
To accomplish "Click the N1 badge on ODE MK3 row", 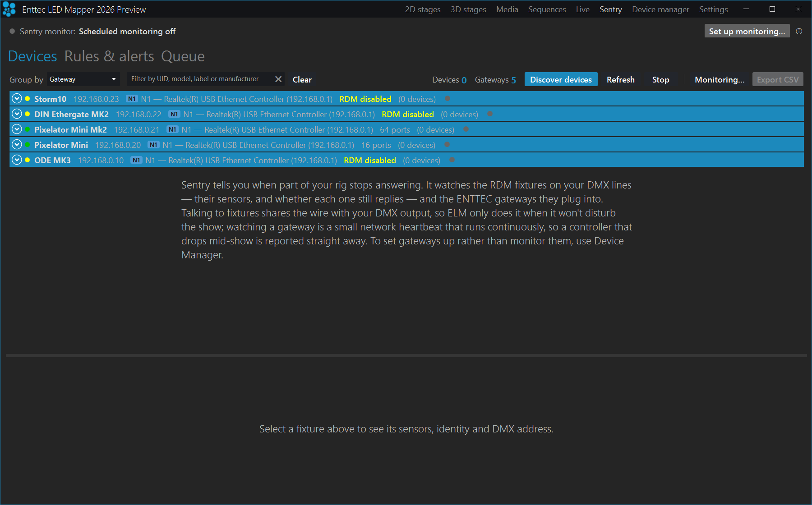I will 136,160.
